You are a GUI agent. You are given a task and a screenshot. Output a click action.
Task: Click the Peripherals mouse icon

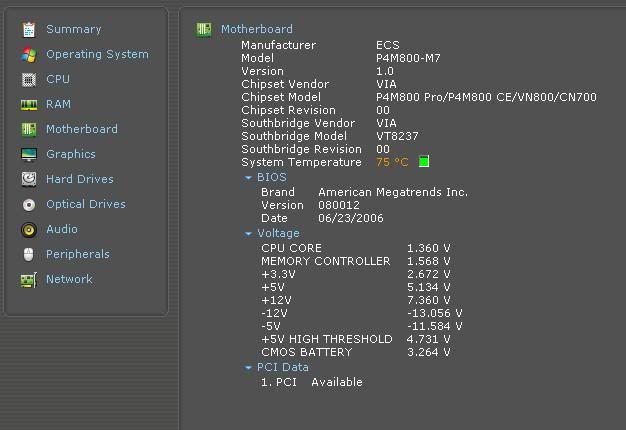click(x=29, y=254)
